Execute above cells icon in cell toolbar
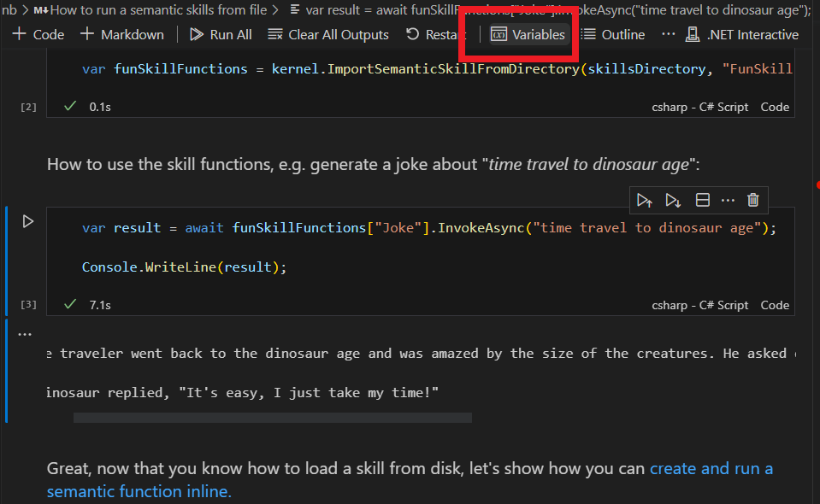The width and height of the screenshot is (820, 504). point(645,200)
